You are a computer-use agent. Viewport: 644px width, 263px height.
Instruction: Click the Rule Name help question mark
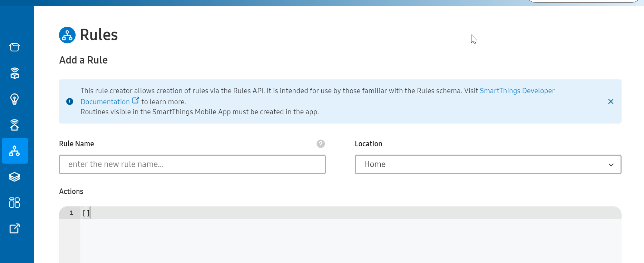pos(321,144)
